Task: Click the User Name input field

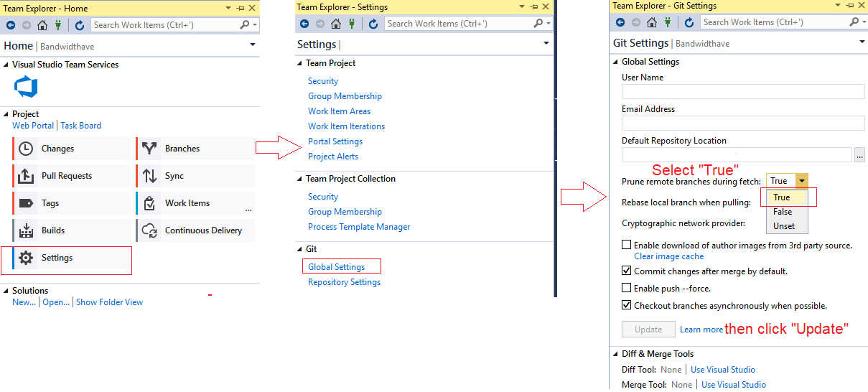Action: pos(743,91)
